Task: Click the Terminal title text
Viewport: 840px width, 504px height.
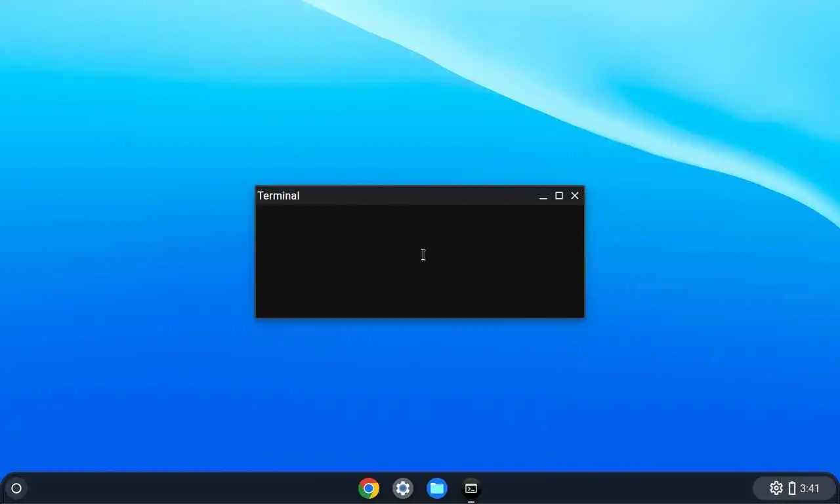Action: tap(278, 196)
